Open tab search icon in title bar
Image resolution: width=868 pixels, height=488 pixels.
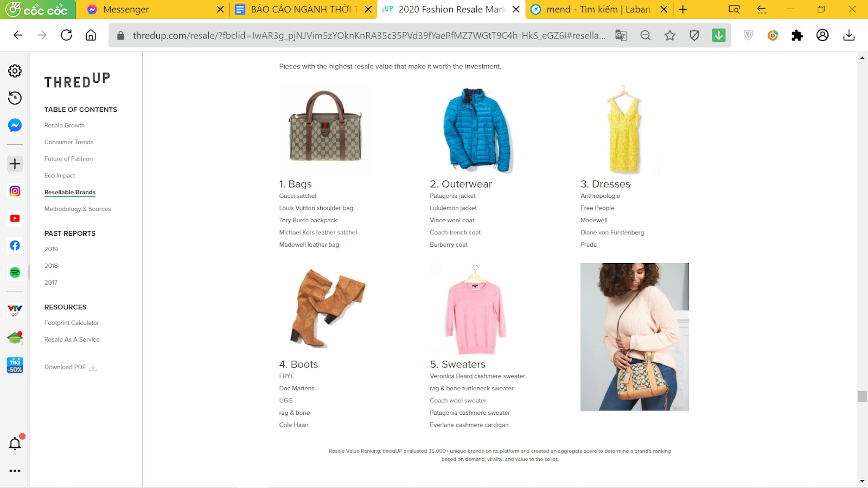click(734, 9)
